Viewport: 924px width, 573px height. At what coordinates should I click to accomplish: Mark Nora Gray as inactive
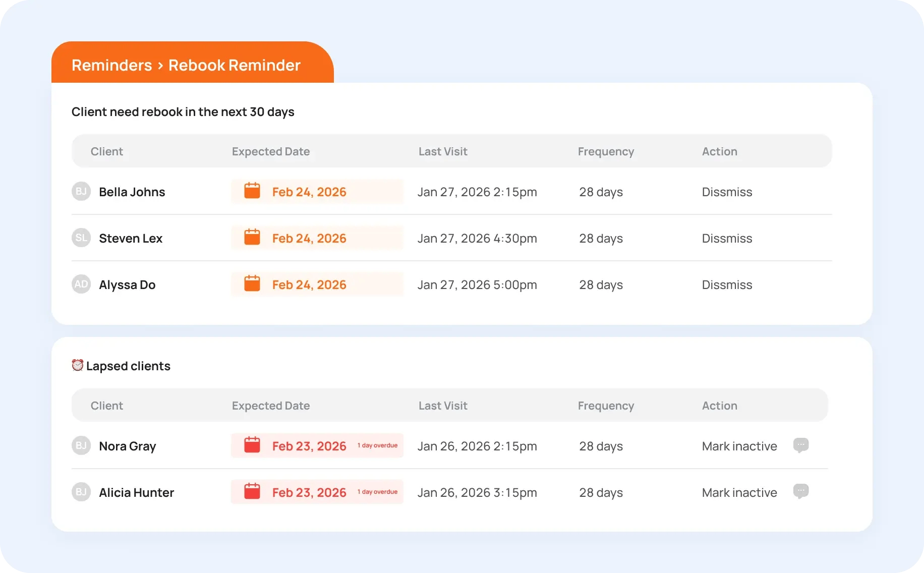[739, 446]
